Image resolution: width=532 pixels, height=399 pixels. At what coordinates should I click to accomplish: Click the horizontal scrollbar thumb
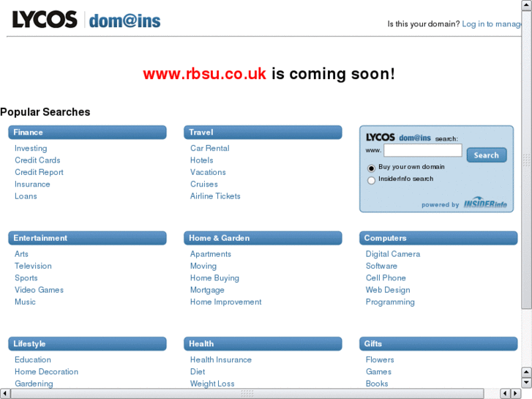pyautogui.click(x=247, y=394)
